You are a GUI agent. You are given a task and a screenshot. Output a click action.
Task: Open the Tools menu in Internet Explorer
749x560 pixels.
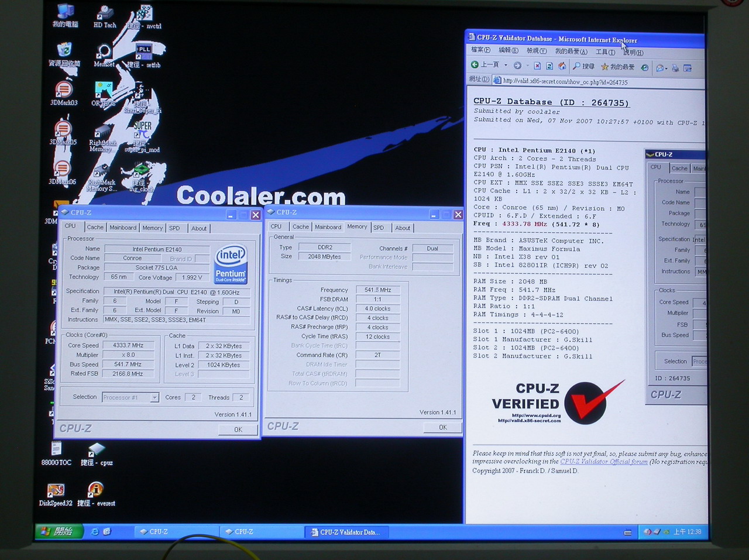pos(606,52)
